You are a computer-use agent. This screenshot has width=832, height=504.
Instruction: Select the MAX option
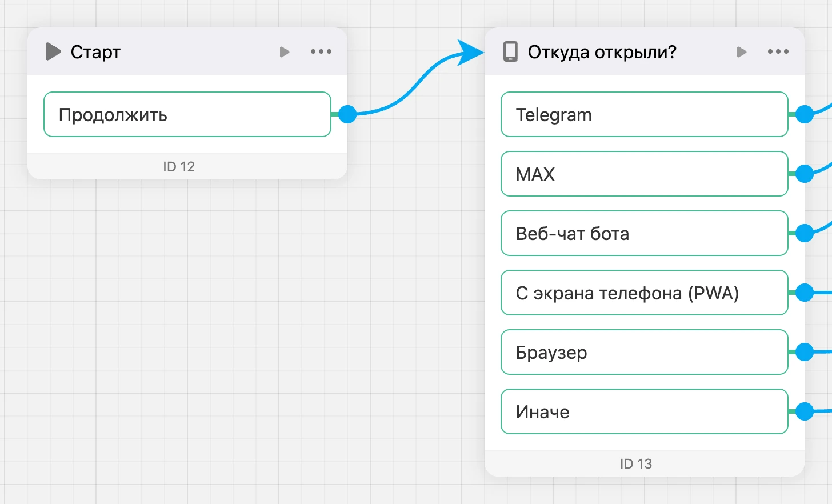pos(645,174)
